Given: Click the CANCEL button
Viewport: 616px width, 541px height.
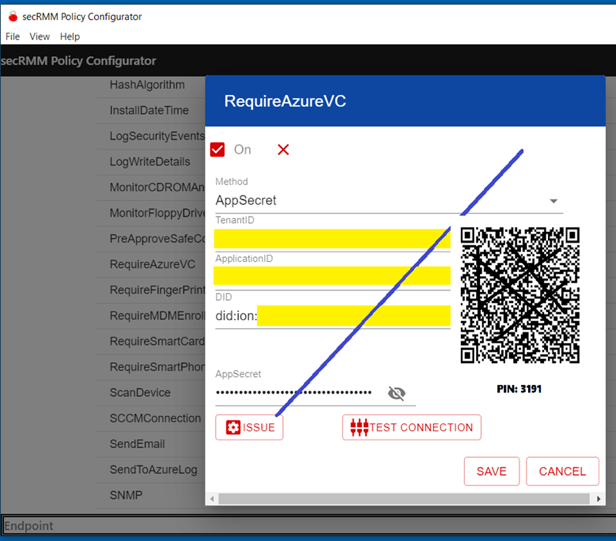Looking at the screenshot, I should tap(562, 471).
